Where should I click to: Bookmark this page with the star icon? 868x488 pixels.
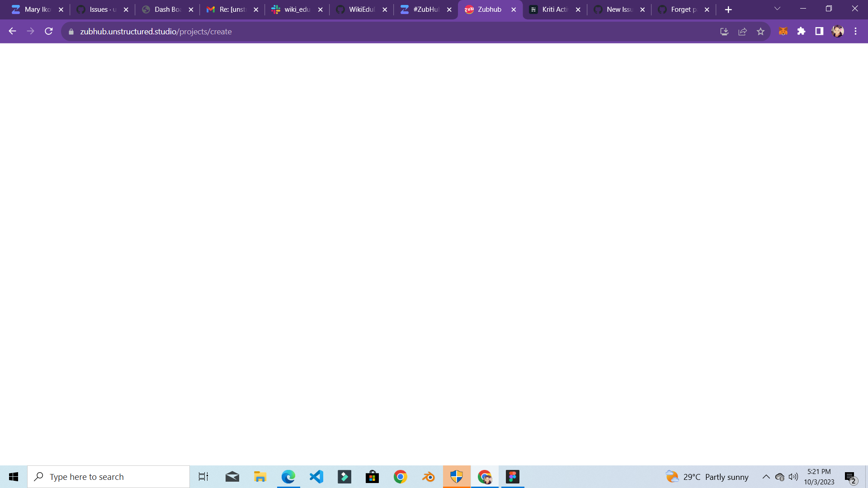(x=761, y=31)
